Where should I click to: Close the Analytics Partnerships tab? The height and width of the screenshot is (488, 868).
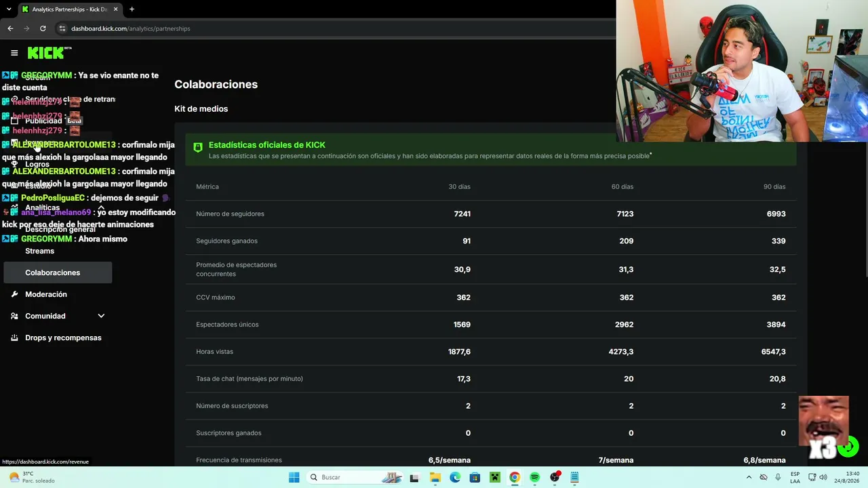click(x=116, y=9)
